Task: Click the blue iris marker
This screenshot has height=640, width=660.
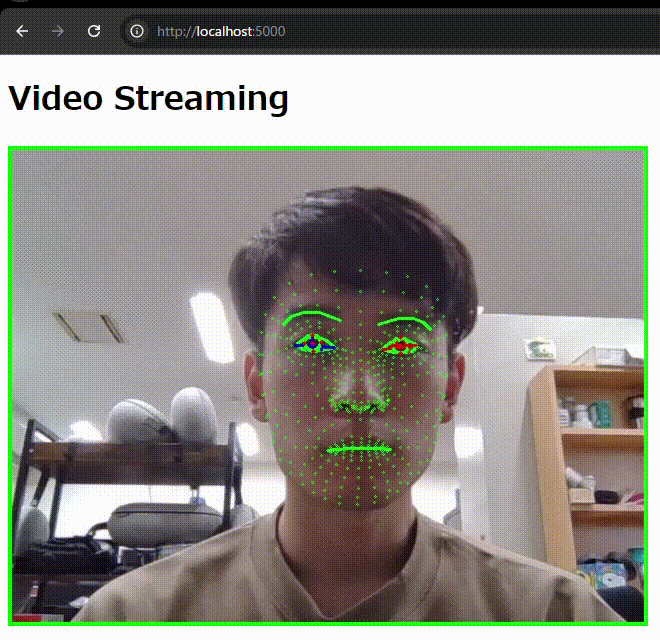Action: tap(313, 343)
